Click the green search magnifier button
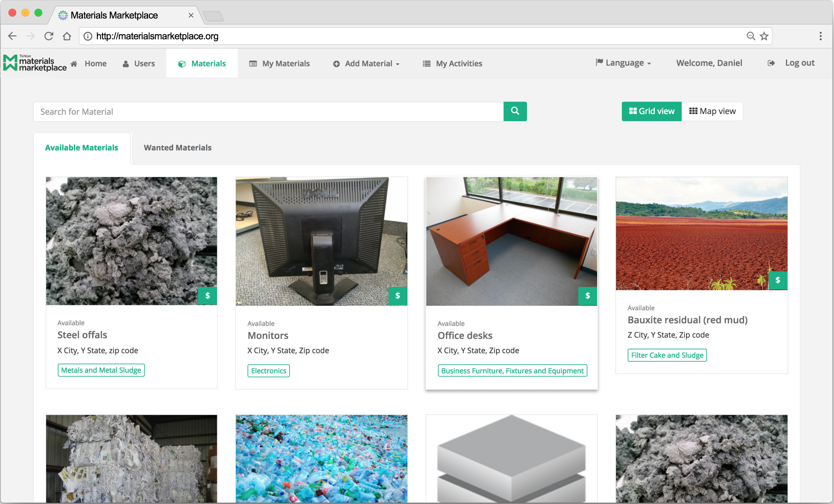The width and height of the screenshot is (834, 504). click(515, 111)
